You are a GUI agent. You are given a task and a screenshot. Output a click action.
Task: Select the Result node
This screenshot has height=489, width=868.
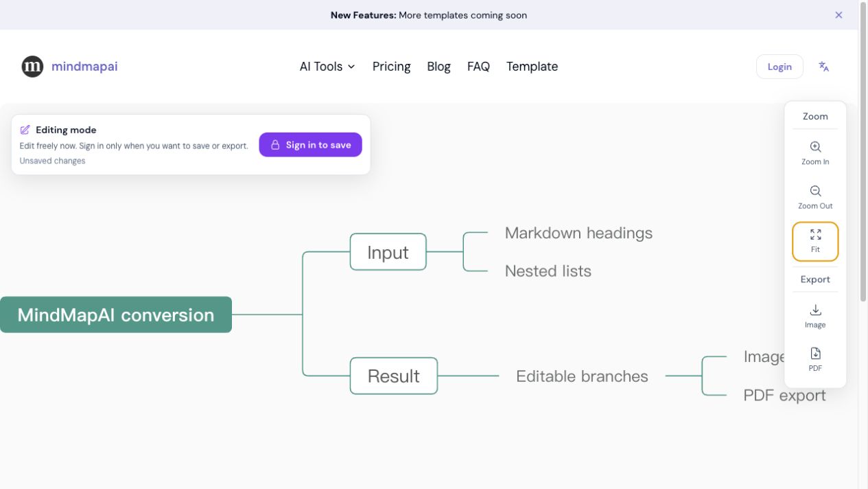(393, 376)
